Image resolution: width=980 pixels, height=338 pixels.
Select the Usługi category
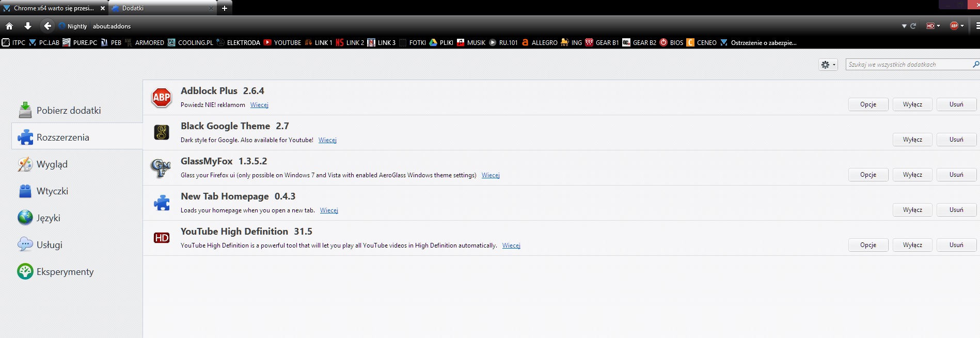click(77, 244)
